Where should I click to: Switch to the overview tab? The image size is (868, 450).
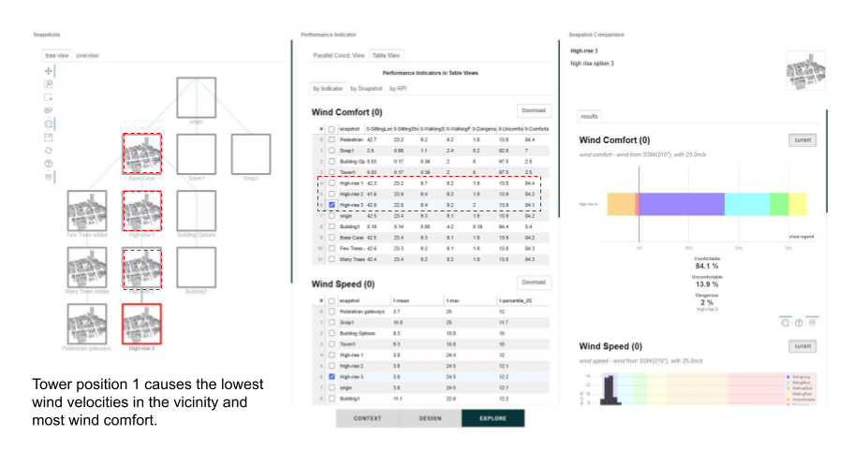(x=87, y=56)
